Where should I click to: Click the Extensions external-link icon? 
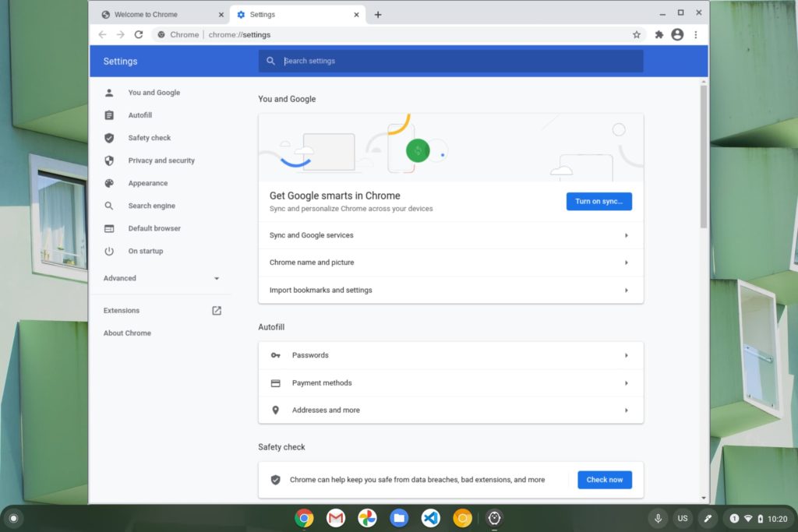[x=217, y=311]
